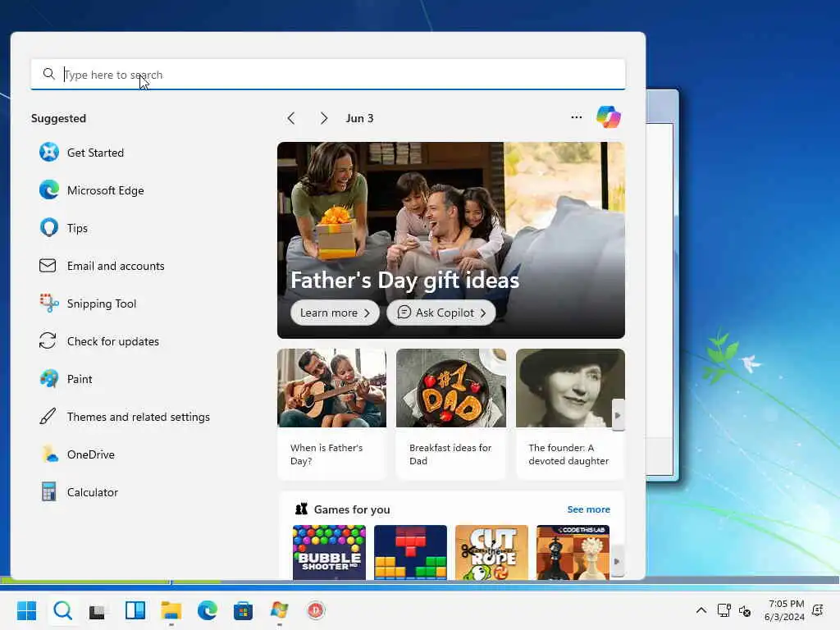Click the magnifier icon in search box

(x=48, y=74)
